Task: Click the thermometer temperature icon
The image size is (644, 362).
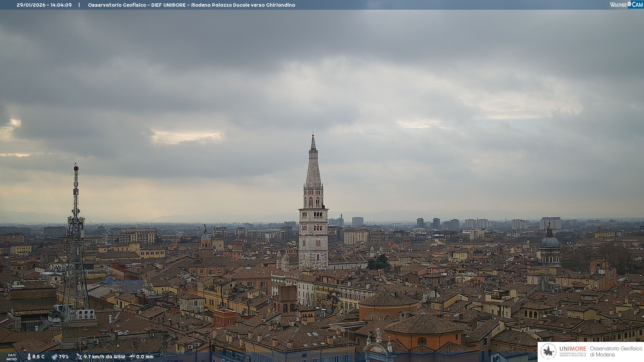Action: (29, 357)
